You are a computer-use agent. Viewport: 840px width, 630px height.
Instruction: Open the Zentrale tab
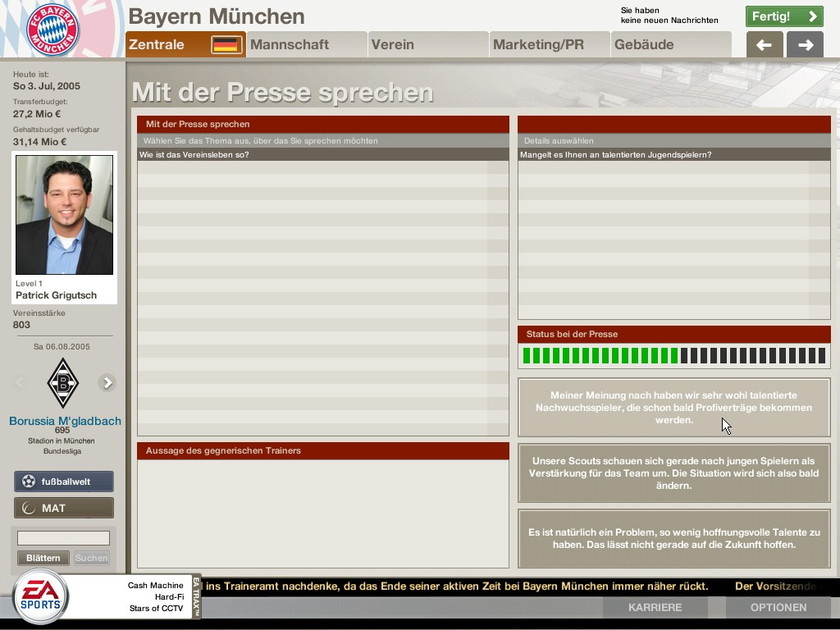pos(185,44)
